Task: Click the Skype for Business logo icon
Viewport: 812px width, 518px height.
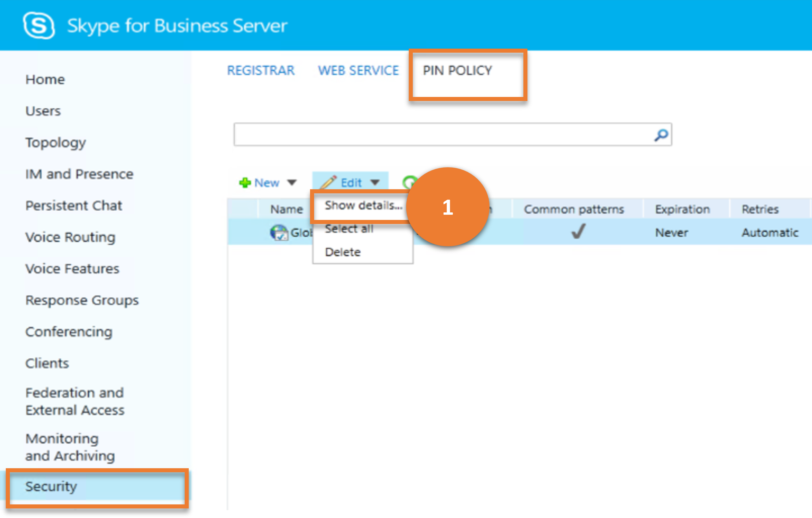Action: (x=39, y=26)
